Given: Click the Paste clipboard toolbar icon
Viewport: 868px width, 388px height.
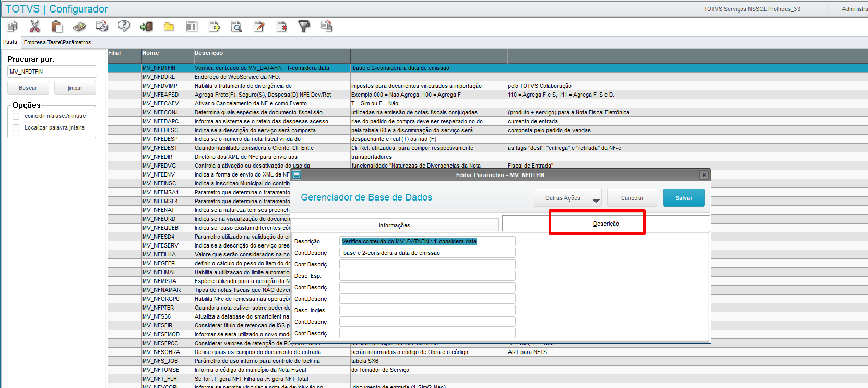Looking at the screenshot, I should pos(57,26).
